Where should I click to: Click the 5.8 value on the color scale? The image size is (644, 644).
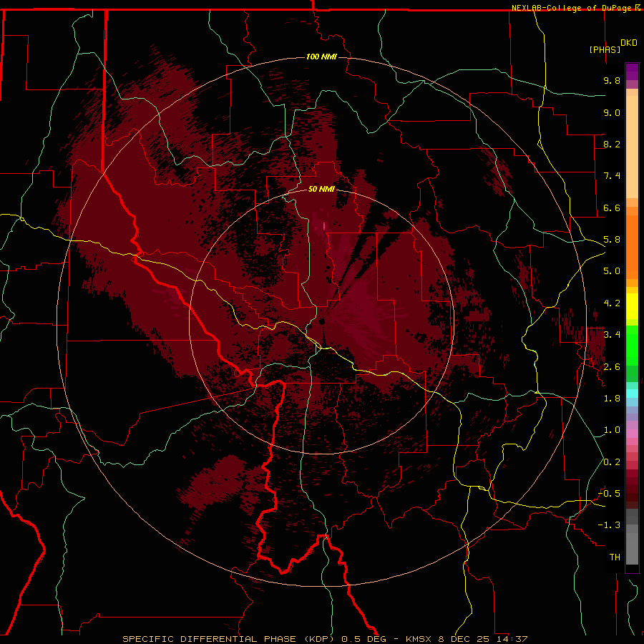click(612, 240)
